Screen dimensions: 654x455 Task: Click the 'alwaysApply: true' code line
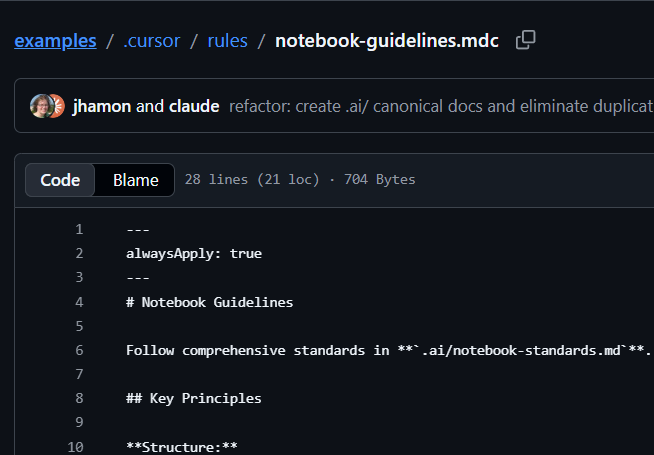pyautogui.click(x=194, y=254)
